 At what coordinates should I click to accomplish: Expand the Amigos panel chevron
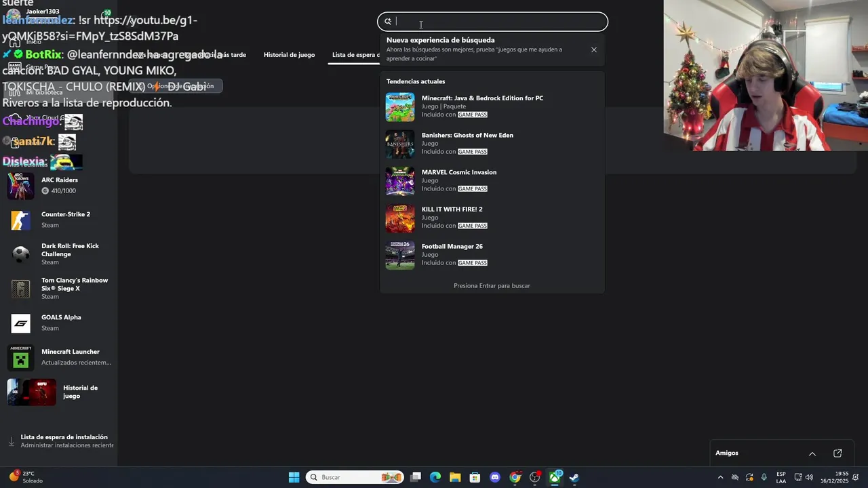pyautogui.click(x=812, y=453)
